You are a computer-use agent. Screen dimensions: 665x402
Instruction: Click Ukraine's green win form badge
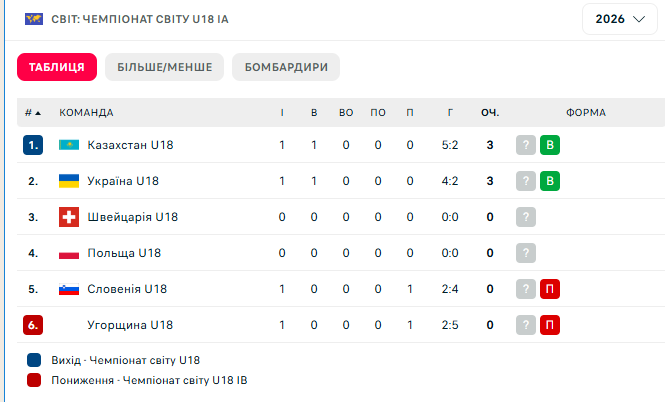[x=549, y=181]
